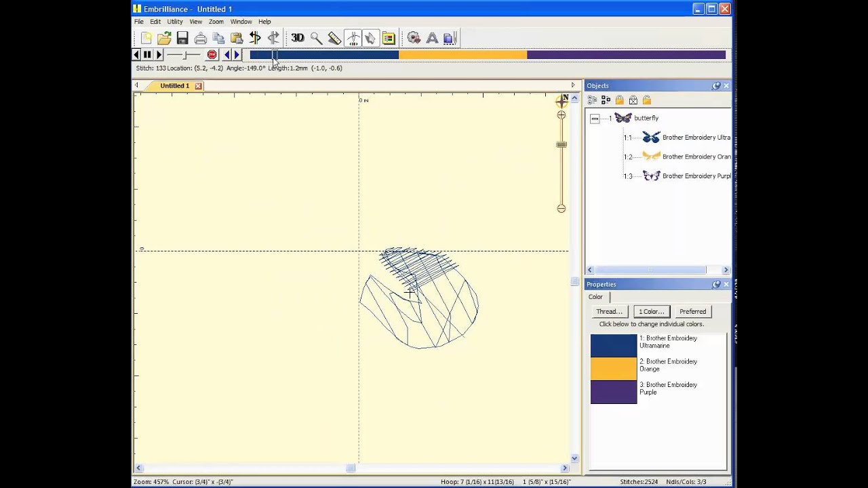The width and height of the screenshot is (868, 488).
Task: Select the magnifying glass zoom tool
Action: 316,38
